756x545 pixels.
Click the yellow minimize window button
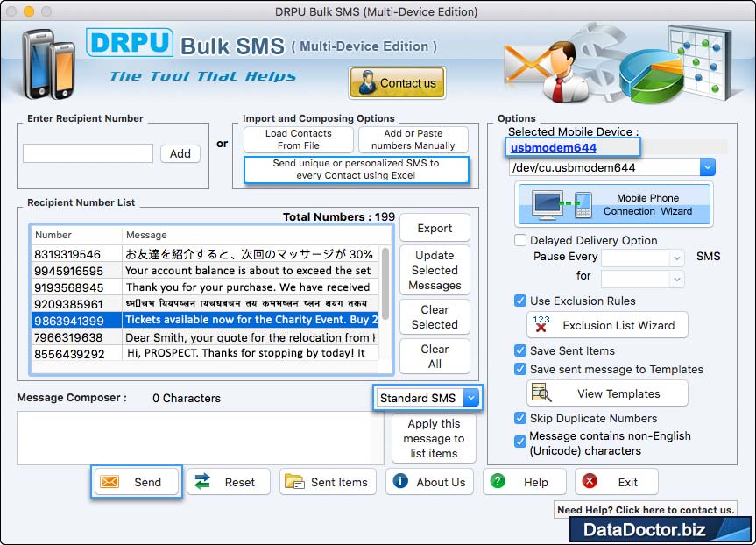pos(29,11)
